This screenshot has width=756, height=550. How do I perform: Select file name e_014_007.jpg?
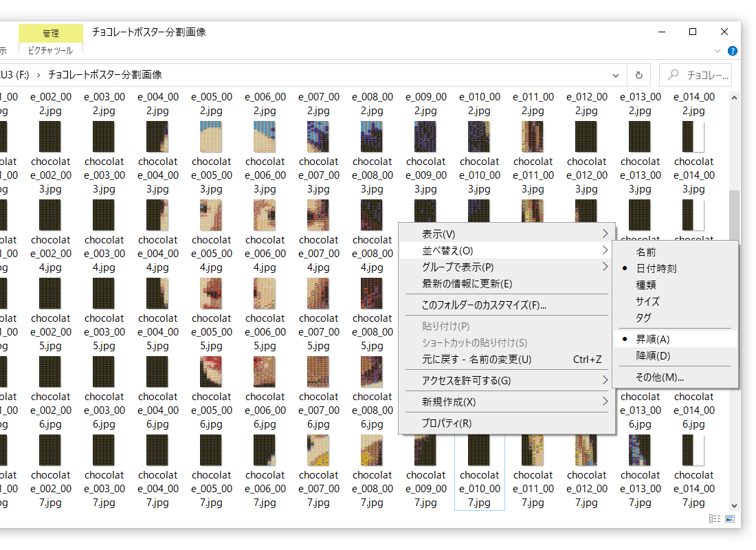click(694, 489)
